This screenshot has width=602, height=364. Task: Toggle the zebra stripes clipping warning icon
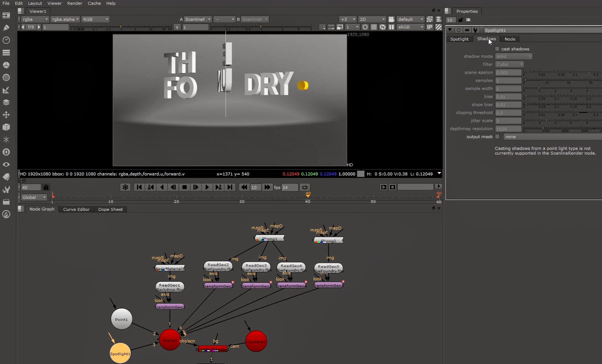pyautogui.click(x=439, y=27)
